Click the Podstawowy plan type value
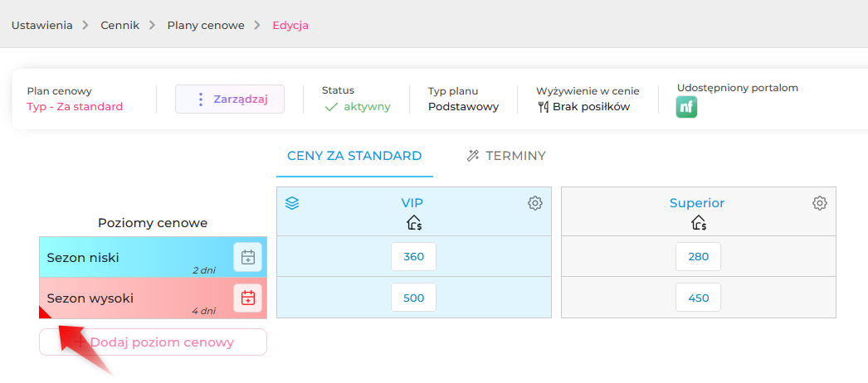Viewport: 868px width, 383px height. 463,107
